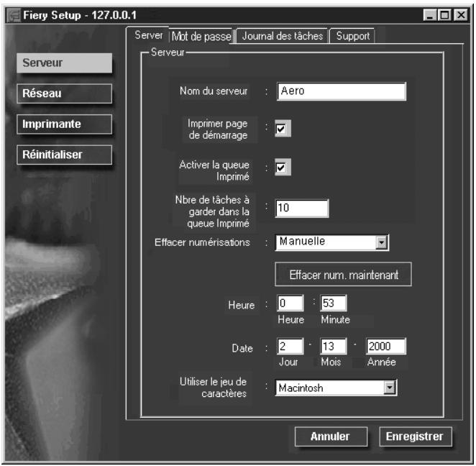476x466 pixels.
Task: Click the Imprimer page de démarrage label
Action: tap(218, 129)
